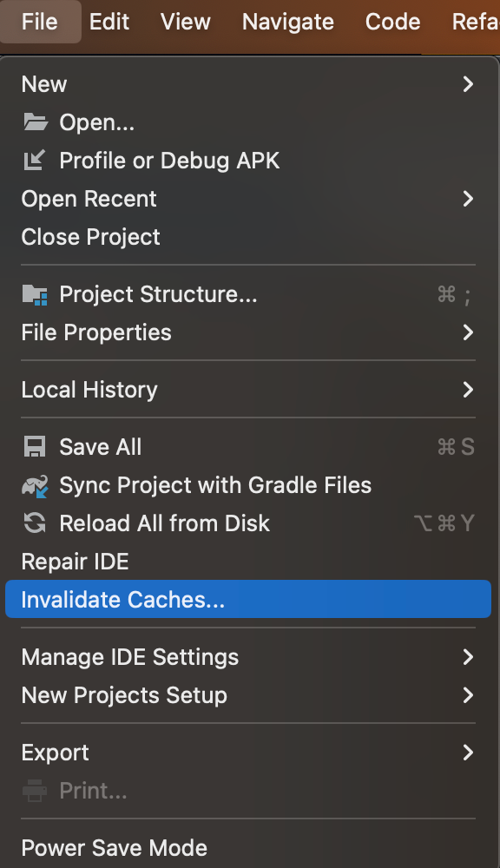500x868 pixels.
Task: Open the Navigate menu
Action: pyautogui.click(x=288, y=23)
